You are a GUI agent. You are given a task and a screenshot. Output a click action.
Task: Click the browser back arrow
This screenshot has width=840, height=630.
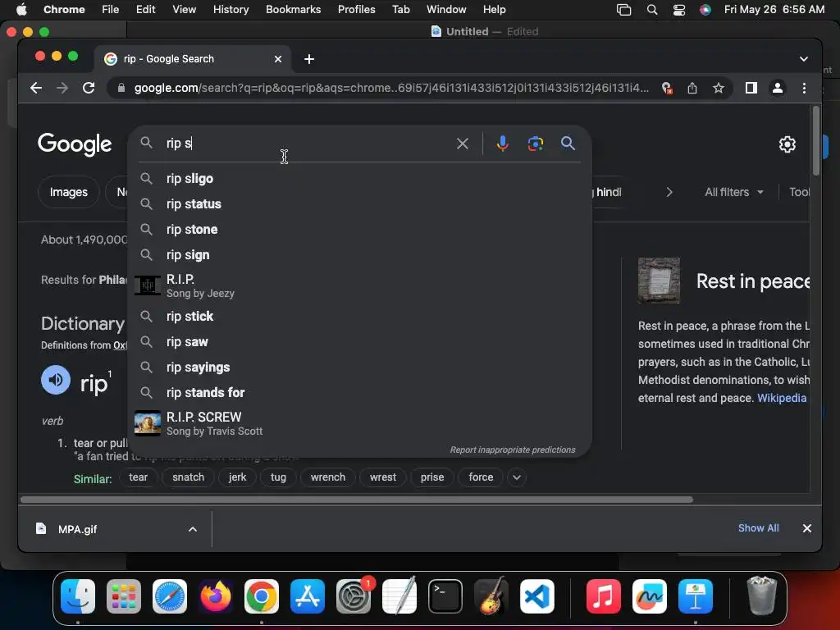(x=36, y=88)
